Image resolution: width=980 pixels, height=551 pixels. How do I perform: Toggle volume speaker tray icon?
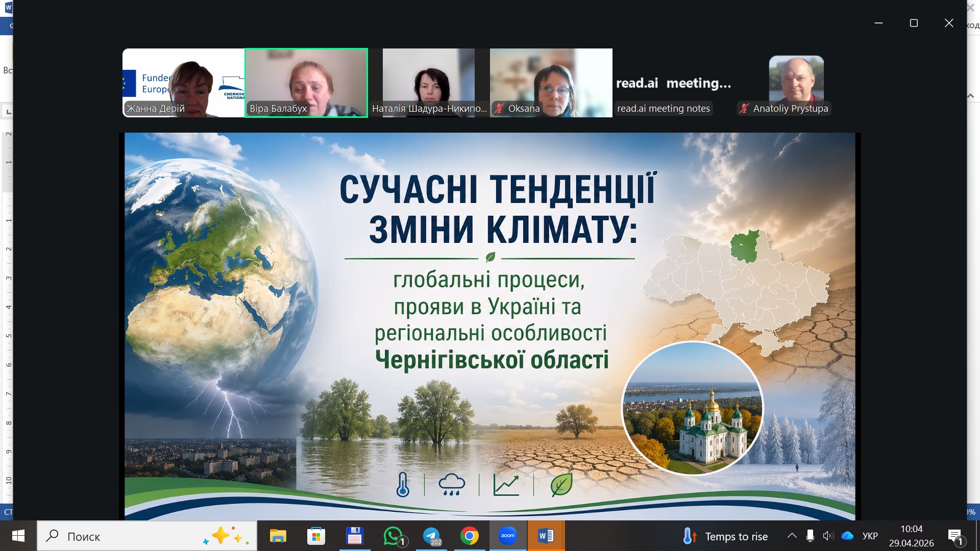coord(828,536)
